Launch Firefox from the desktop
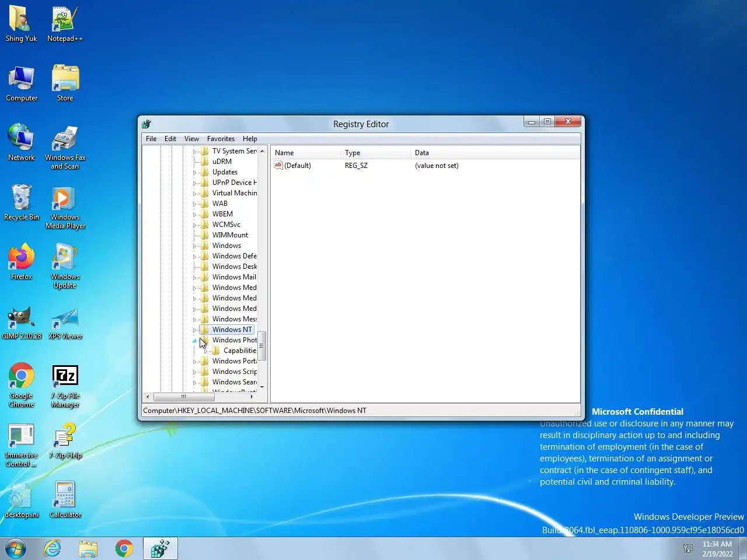Viewport: 747px width, 560px height. pos(22,262)
